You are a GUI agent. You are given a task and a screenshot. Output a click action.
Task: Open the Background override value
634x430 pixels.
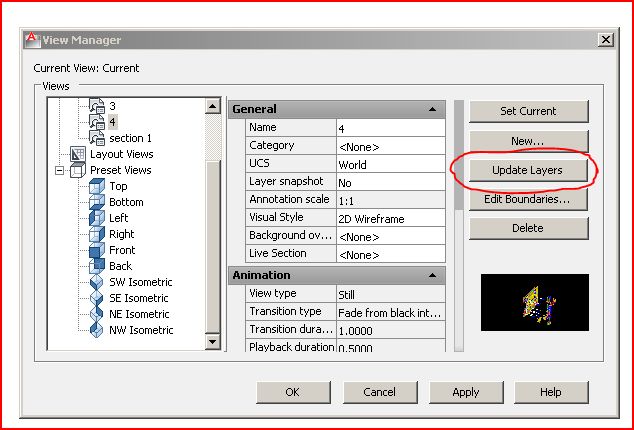click(391, 236)
